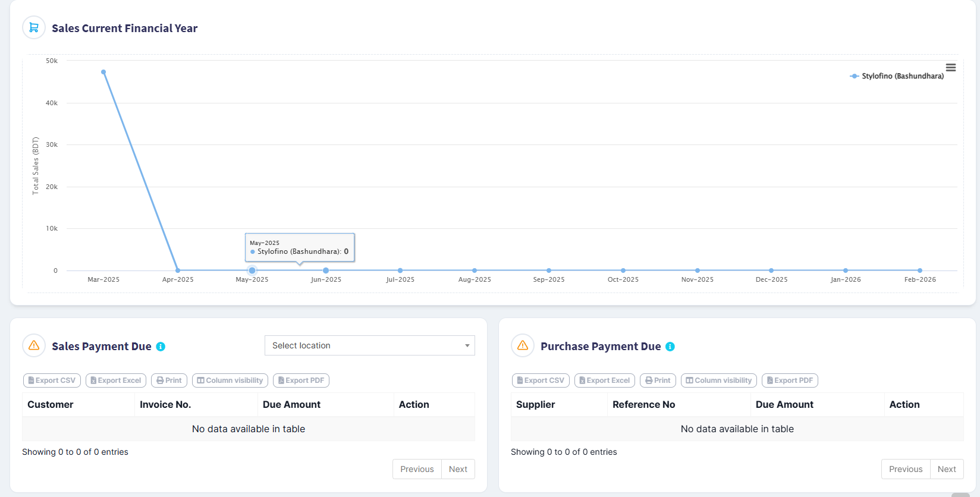The image size is (980, 497).
Task: Open the chart hamburger context menu
Action: point(950,68)
